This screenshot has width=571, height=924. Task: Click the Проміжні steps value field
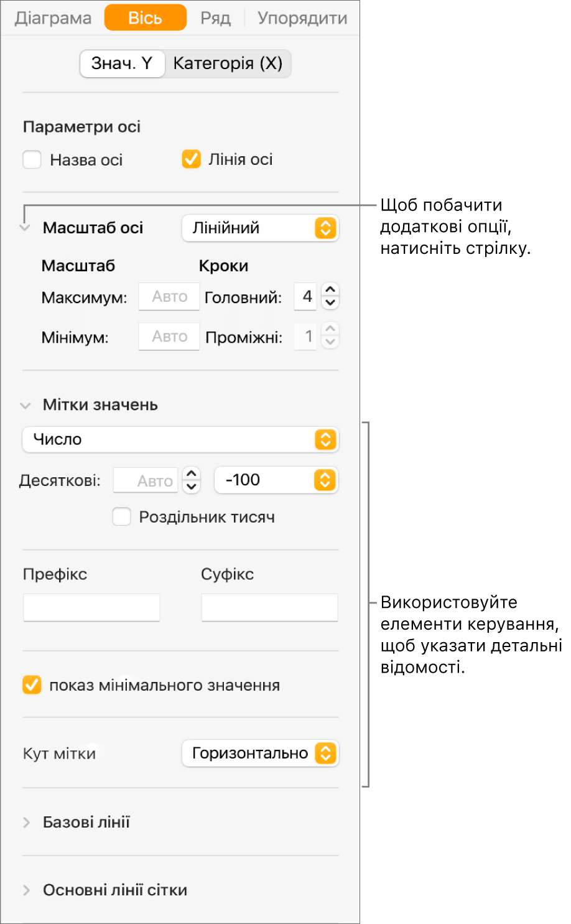tap(305, 337)
